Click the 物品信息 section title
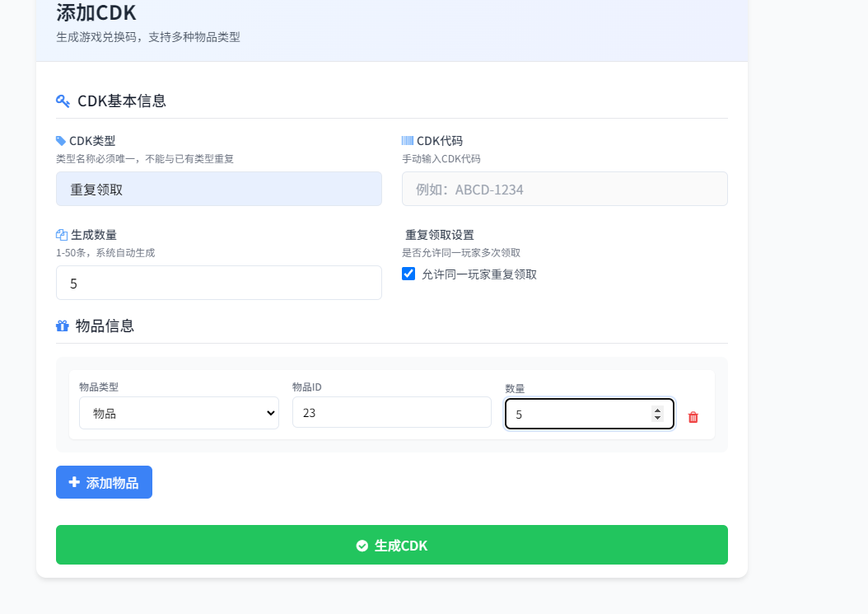This screenshot has height=614, width=868. (x=105, y=326)
